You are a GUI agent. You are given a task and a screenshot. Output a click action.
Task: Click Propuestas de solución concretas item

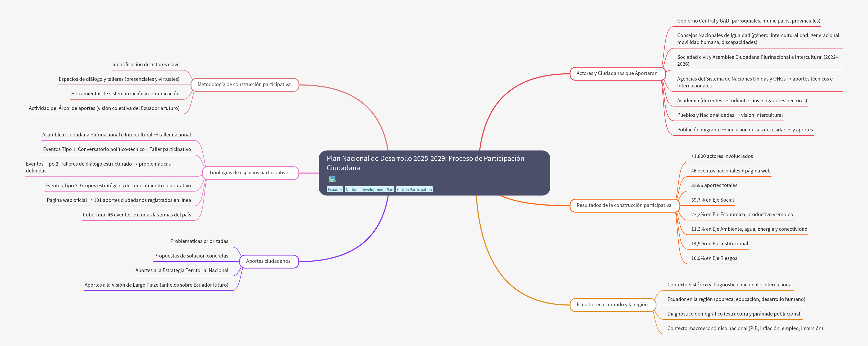point(191,256)
